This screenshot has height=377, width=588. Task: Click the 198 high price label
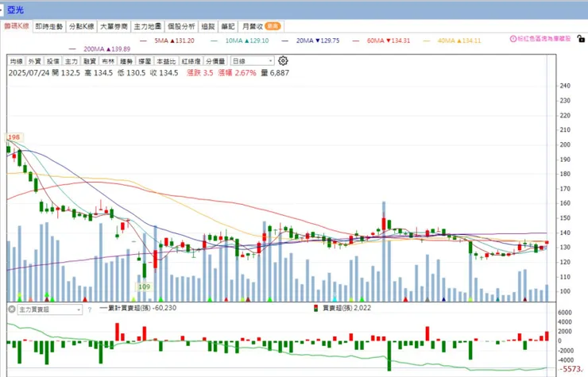tap(14, 137)
